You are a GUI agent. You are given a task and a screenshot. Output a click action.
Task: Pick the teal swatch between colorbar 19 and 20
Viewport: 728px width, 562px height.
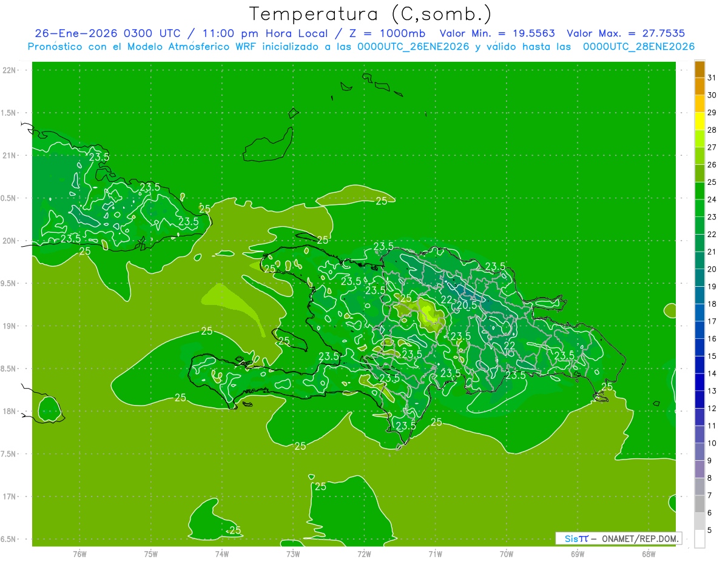699,278
